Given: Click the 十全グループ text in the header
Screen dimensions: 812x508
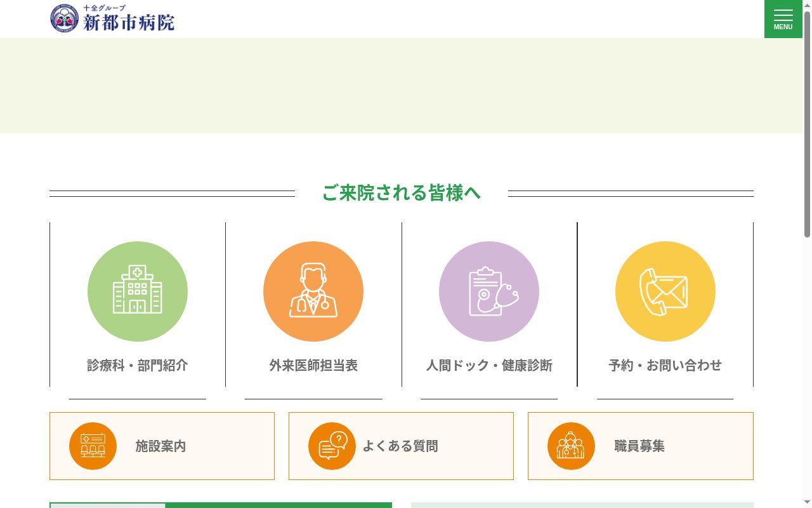Looking at the screenshot, I should click(104, 8).
